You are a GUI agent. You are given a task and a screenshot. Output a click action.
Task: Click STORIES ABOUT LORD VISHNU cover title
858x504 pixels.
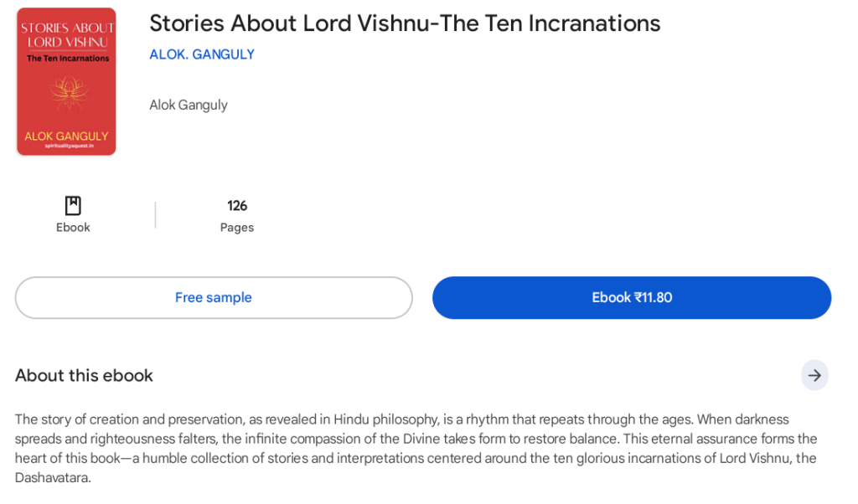pyautogui.click(x=67, y=34)
